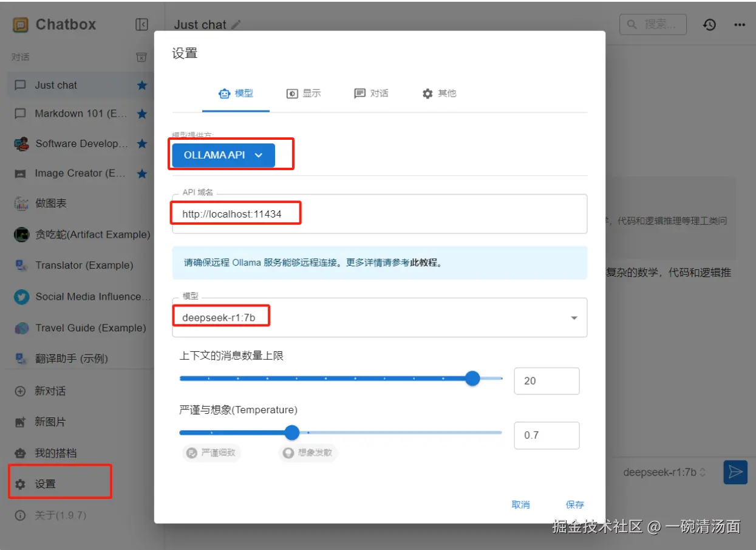Switch to the 对话 tab

point(370,94)
